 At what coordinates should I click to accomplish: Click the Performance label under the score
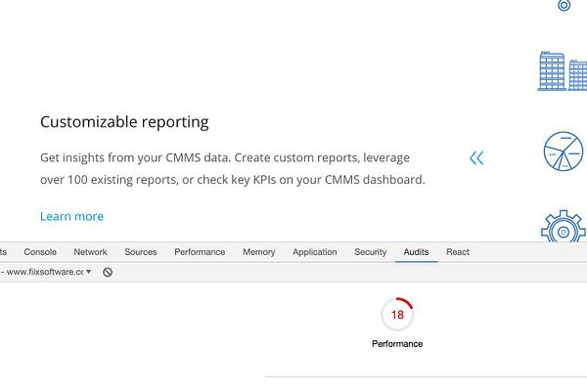tap(397, 344)
